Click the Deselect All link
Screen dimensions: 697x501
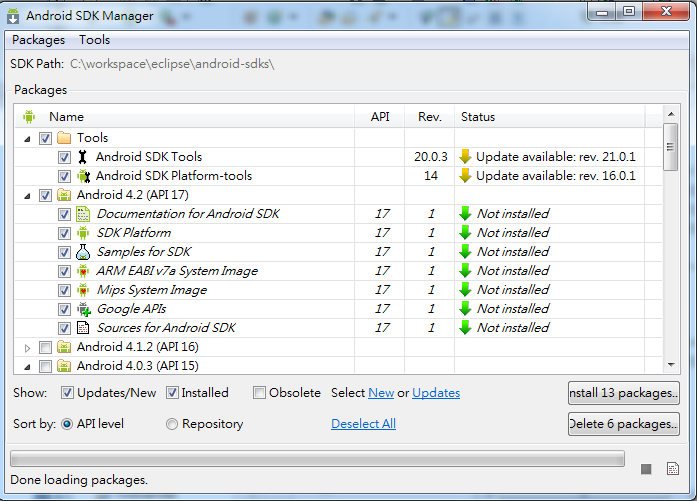364,424
